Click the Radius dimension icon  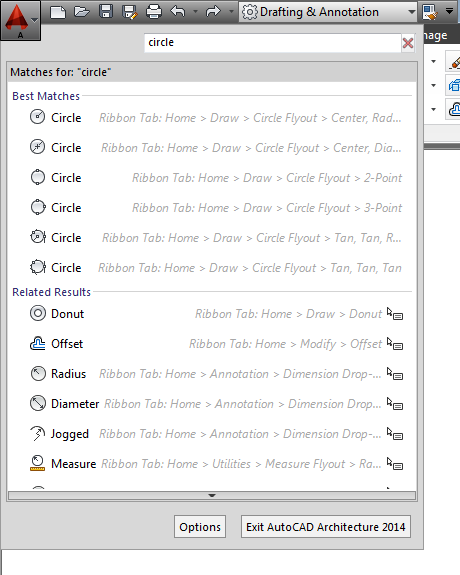37,374
